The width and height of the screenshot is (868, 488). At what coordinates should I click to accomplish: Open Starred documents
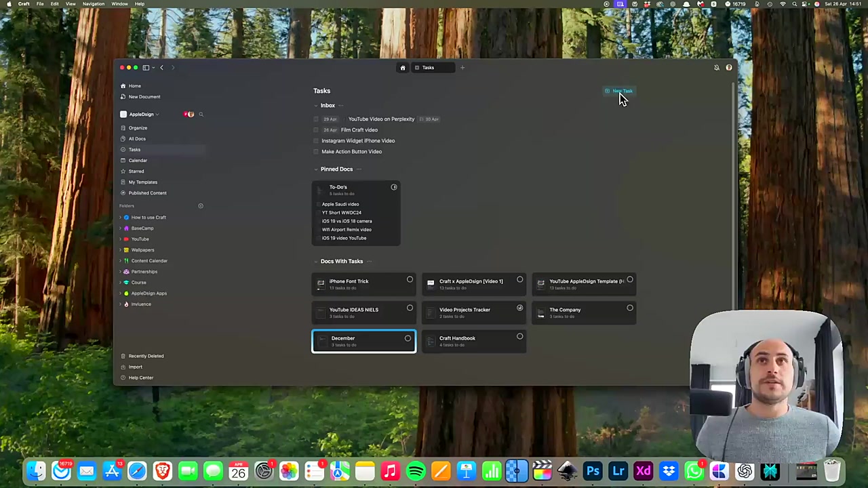point(136,171)
